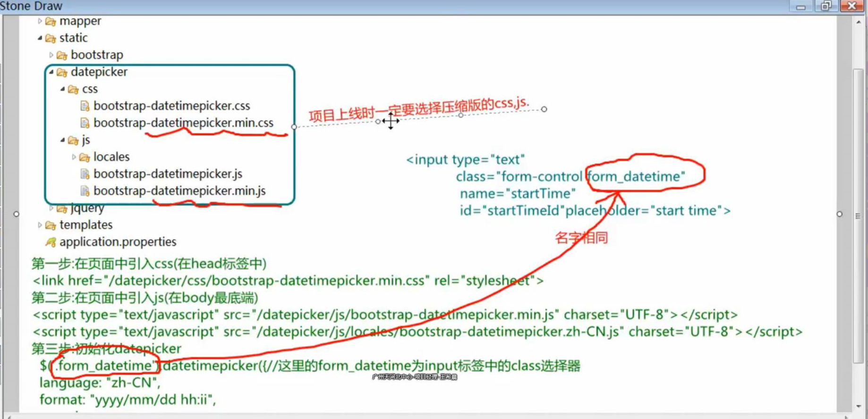Click the datepicker folder icon
868x419 pixels.
coord(62,72)
